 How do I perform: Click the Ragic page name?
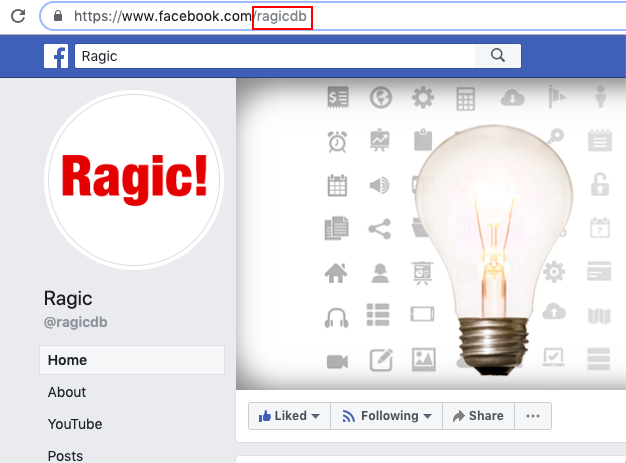pos(68,298)
